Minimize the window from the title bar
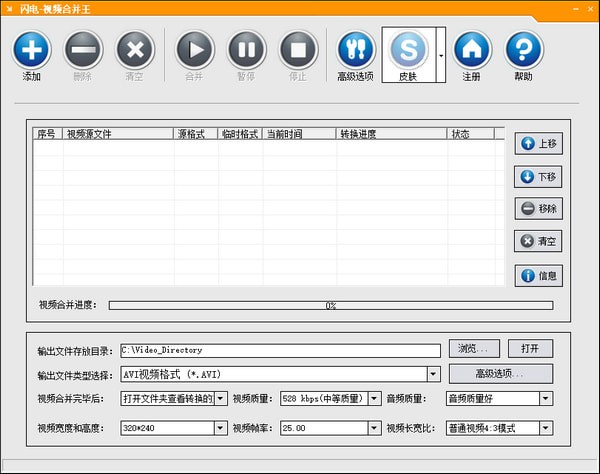Viewport: 600px width, 474px height. point(576,9)
